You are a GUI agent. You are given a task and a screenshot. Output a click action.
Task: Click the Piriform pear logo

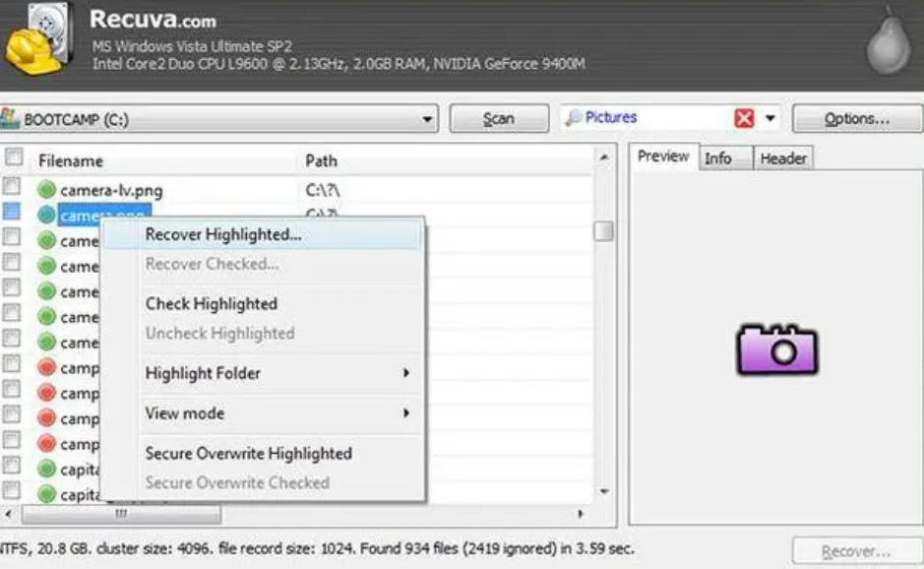tap(889, 40)
